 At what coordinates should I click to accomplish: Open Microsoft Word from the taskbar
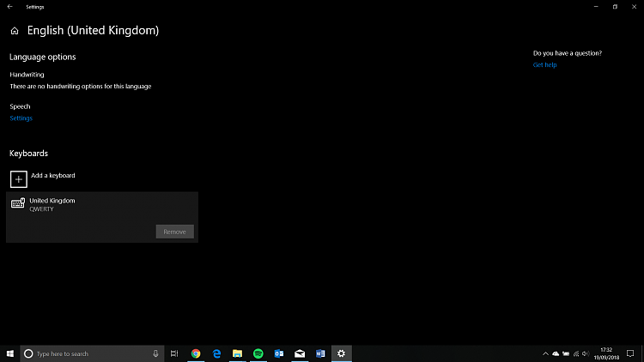click(320, 353)
